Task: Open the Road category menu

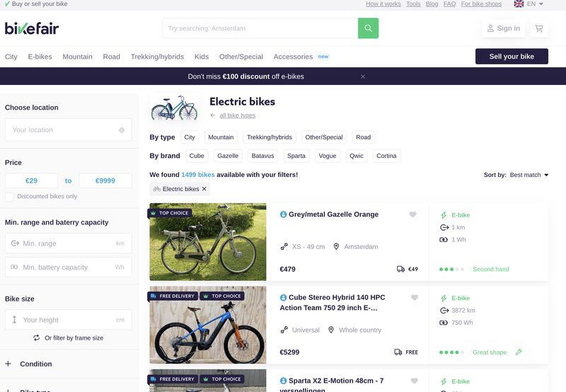Action: coord(112,57)
